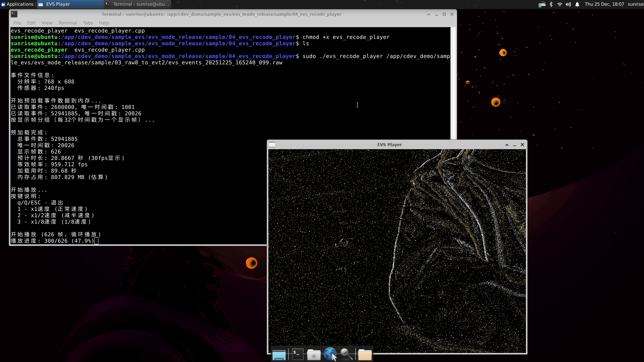The width and height of the screenshot is (644, 362).
Task: Open the sunrise user menu
Action: 635,4
